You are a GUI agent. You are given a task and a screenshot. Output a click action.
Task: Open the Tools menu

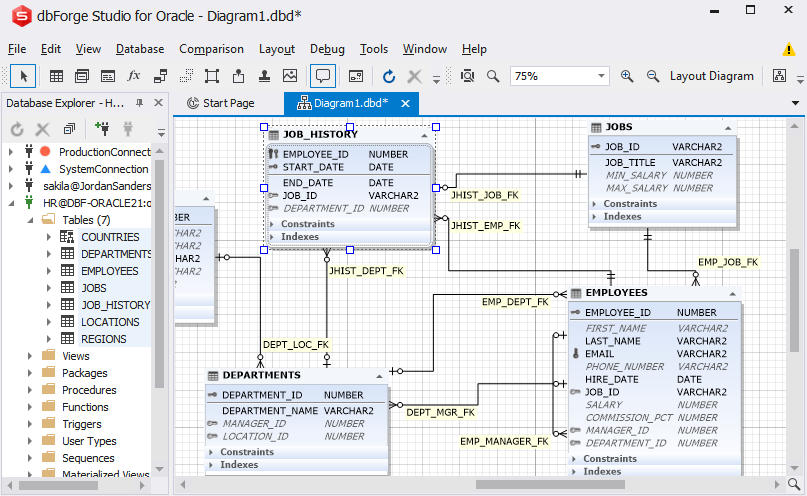click(374, 49)
